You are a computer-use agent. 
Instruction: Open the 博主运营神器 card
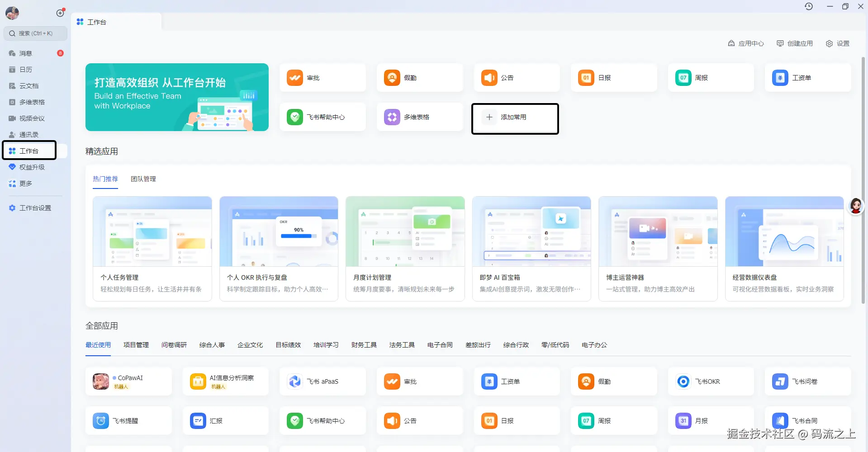[x=658, y=249]
